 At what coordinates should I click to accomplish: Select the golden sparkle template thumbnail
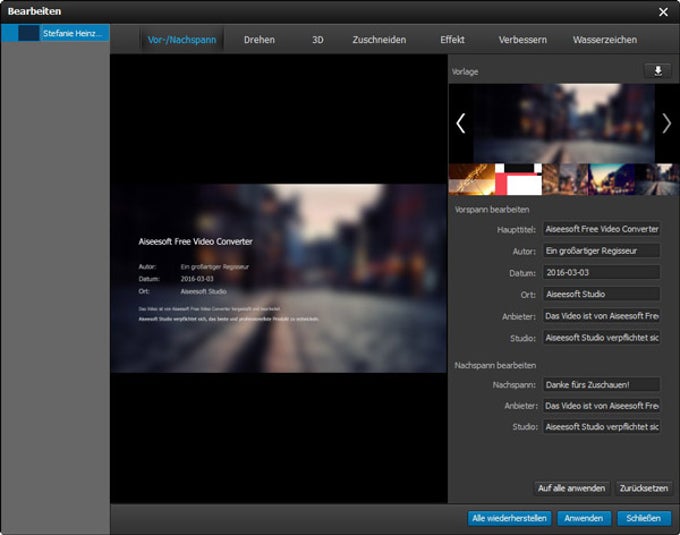coord(472,179)
